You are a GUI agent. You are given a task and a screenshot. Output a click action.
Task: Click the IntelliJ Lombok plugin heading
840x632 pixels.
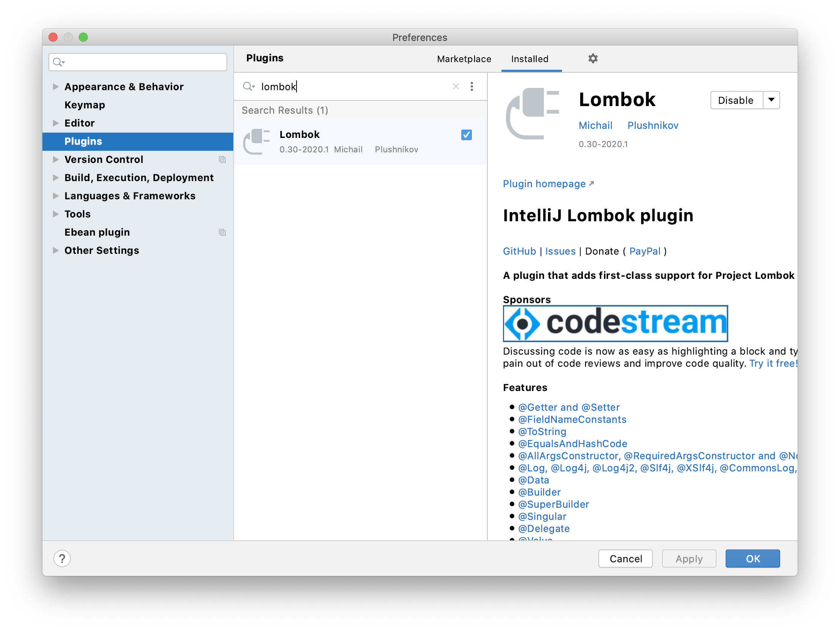[598, 216]
